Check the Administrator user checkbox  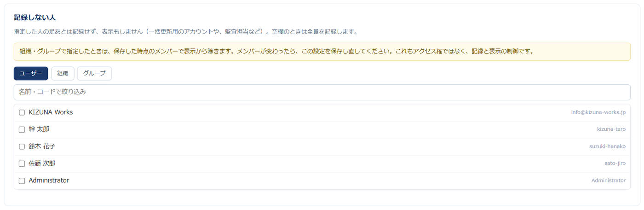coord(22,181)
